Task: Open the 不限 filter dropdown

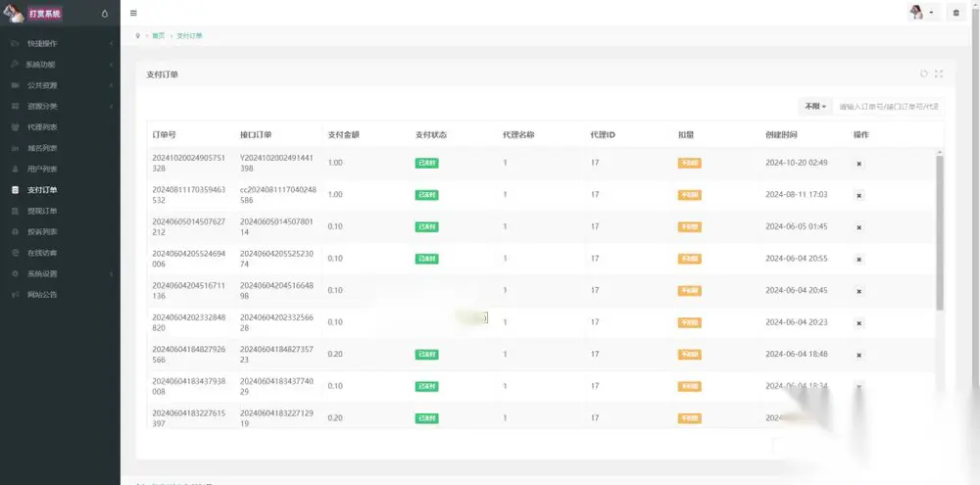Action: pos(815,107)
